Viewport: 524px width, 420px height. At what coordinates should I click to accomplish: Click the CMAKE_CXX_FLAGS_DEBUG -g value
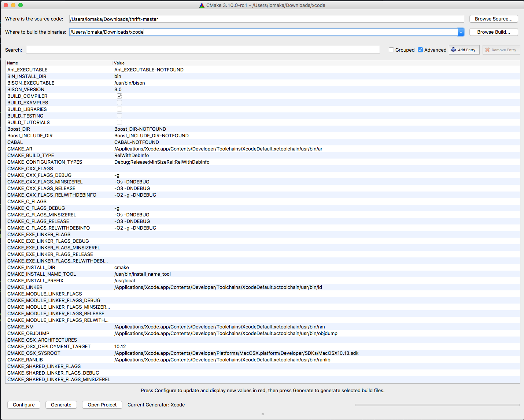[x=117, y=175]
